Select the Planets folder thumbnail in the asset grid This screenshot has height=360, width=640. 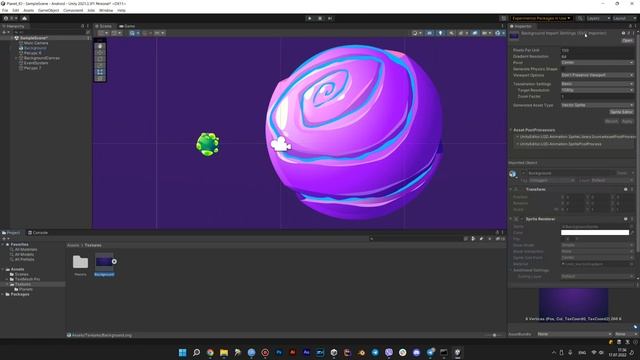click(80, 262)
